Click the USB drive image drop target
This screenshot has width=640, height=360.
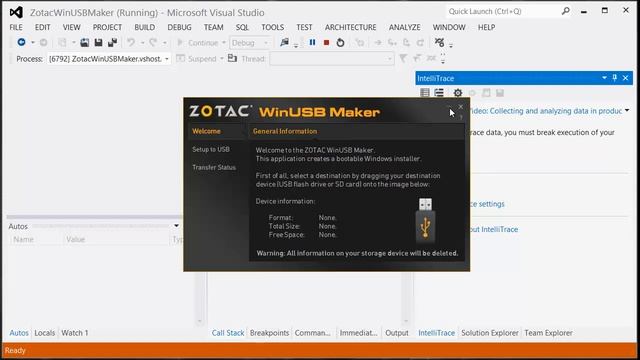click(x=425, y=220)
